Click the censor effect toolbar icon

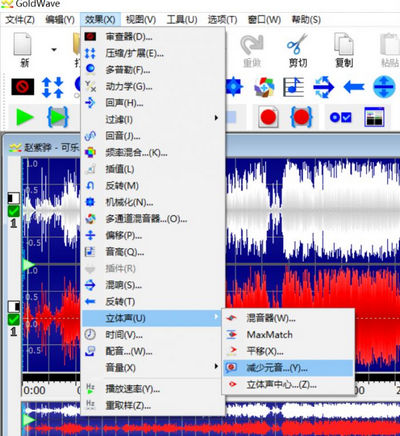23,87
